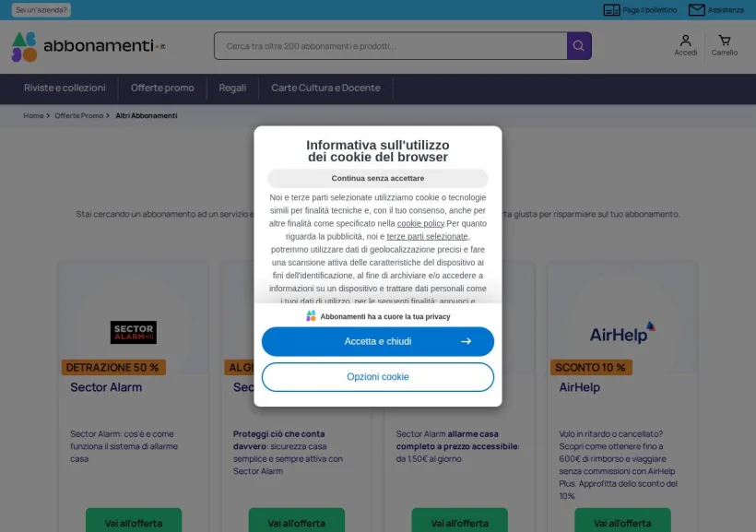Open Opzioni cookie button
Image resolution: width=756 pixels, height=532 pixels.
click(378, 377)
